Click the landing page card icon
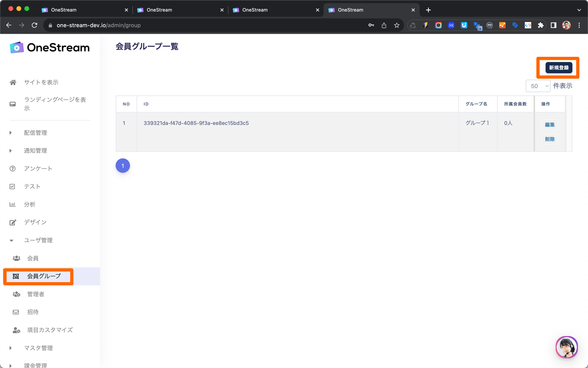The height and width of the screenshot is (368, 588). 13,104
